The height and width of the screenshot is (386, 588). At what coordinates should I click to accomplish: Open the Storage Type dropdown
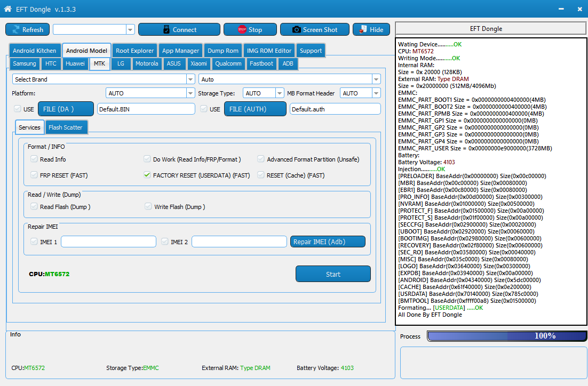pyautogui.click(x=280, y=93)
